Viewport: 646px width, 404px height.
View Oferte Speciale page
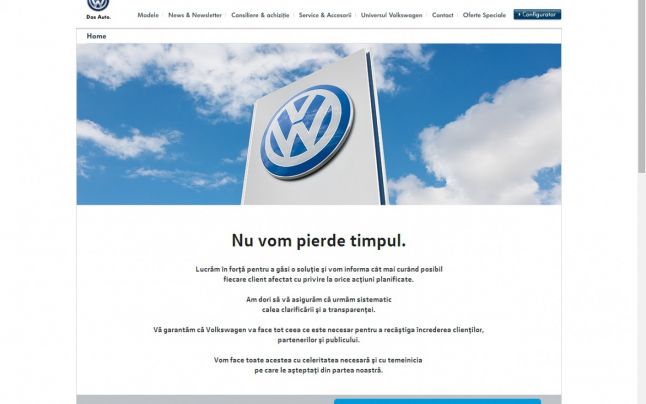pos(484,15)
